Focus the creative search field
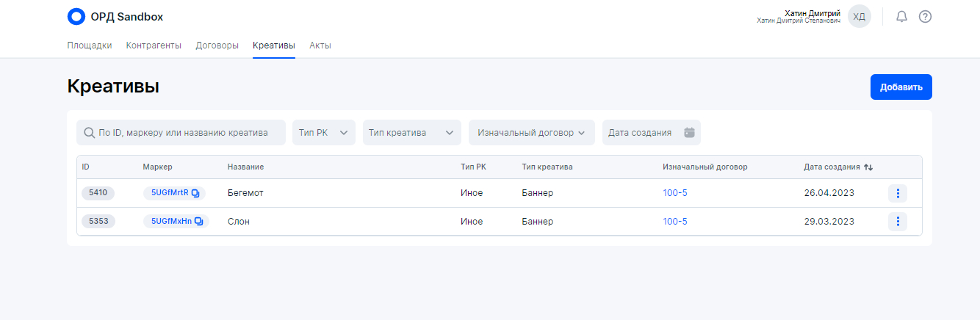980x320 pixels. (184, 133)
